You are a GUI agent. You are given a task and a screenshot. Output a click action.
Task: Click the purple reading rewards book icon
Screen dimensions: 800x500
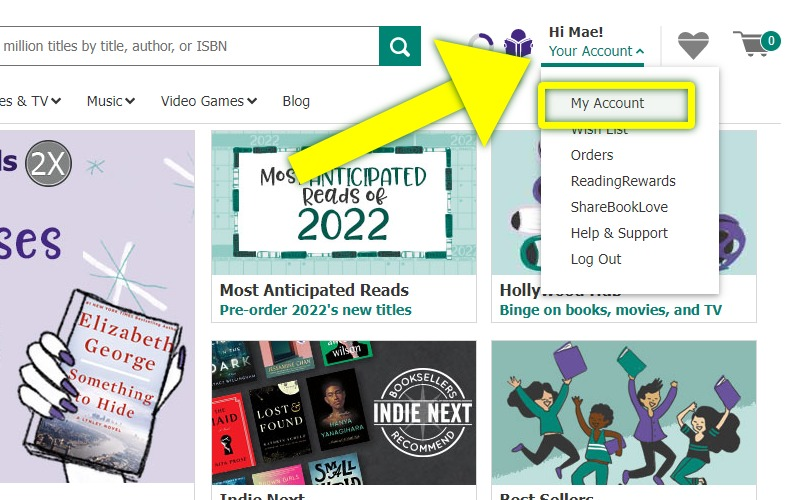(x=519, y=45)
